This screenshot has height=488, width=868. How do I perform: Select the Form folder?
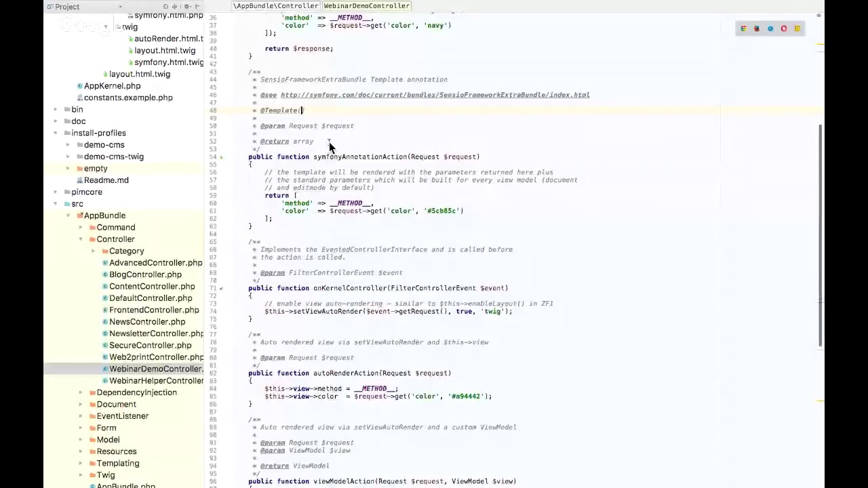pos(106,428)
